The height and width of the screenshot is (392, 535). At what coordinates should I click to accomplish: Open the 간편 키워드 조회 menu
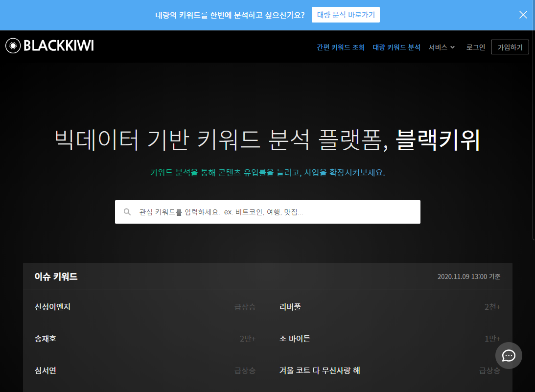(x=341, y=47)
